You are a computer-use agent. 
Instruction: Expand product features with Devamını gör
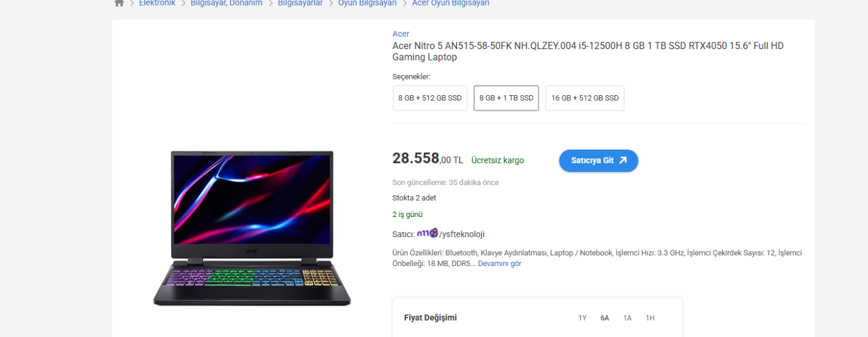pos(499,264)
